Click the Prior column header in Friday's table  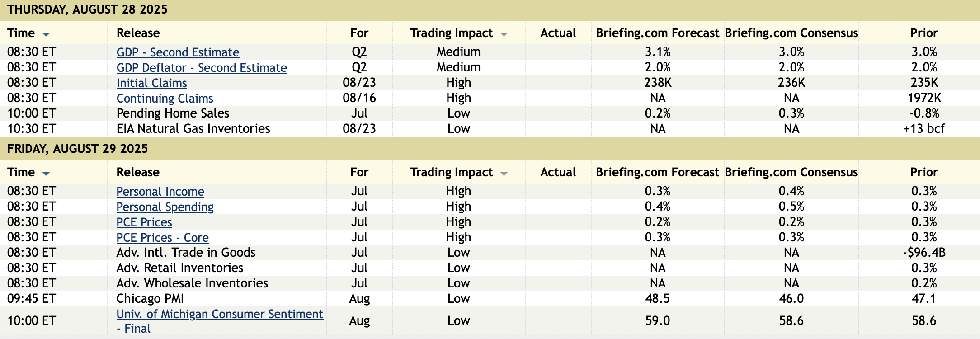pyautogui.click(x=924, y=172)
